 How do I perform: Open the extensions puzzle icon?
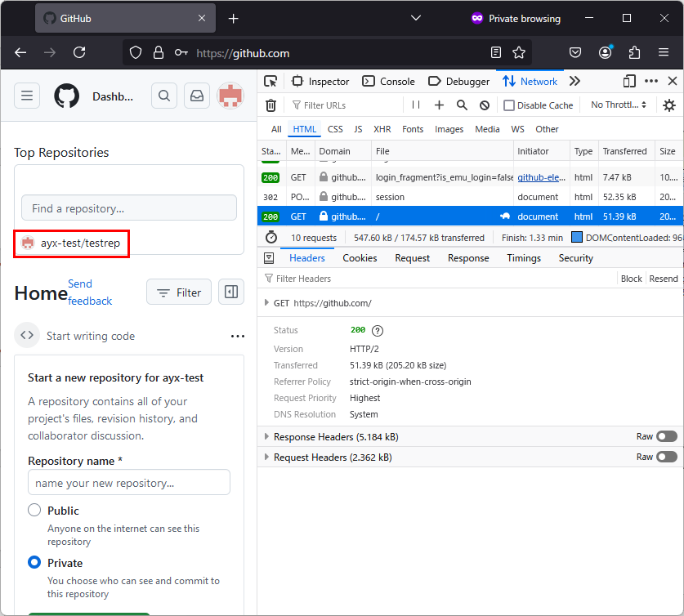tap(634, 53)
